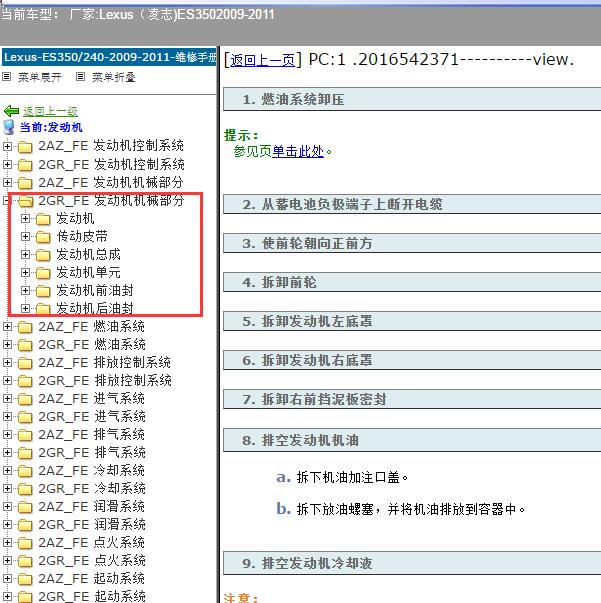Screen dimensions: 601x603
Task: Click the PC:1 .2016542371 view text
Action: 441,60
